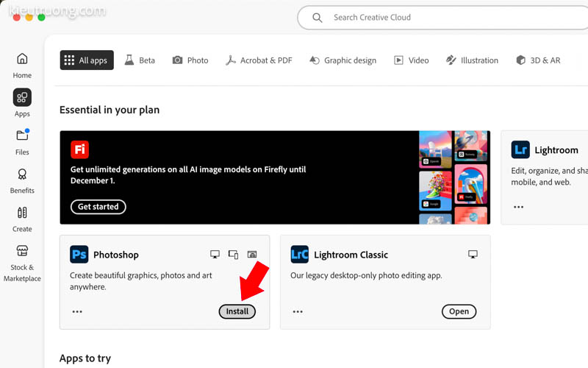The image size is (588, 368).
Task: Switch to the Beta category tab
Action: 140,60
